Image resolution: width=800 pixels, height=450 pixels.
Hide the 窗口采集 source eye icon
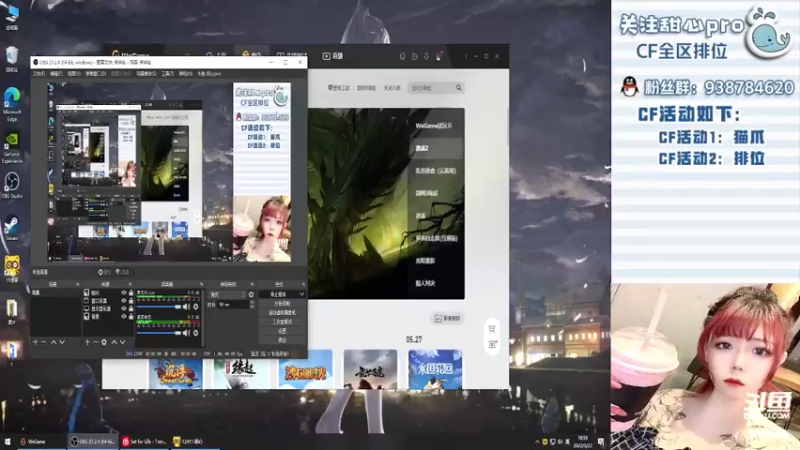coord(123,301)
